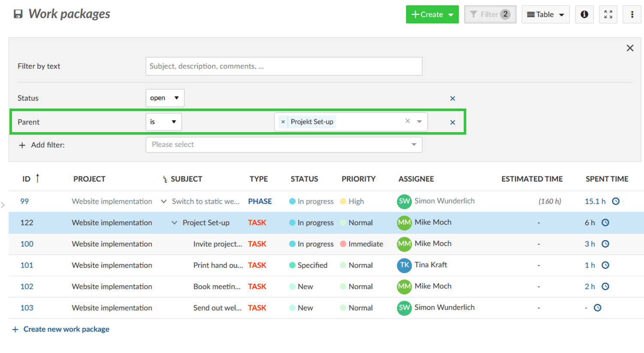Open the three-dot more options menu
The height and width of the screenshot is (353, 644).
click(x=632, y=15)
